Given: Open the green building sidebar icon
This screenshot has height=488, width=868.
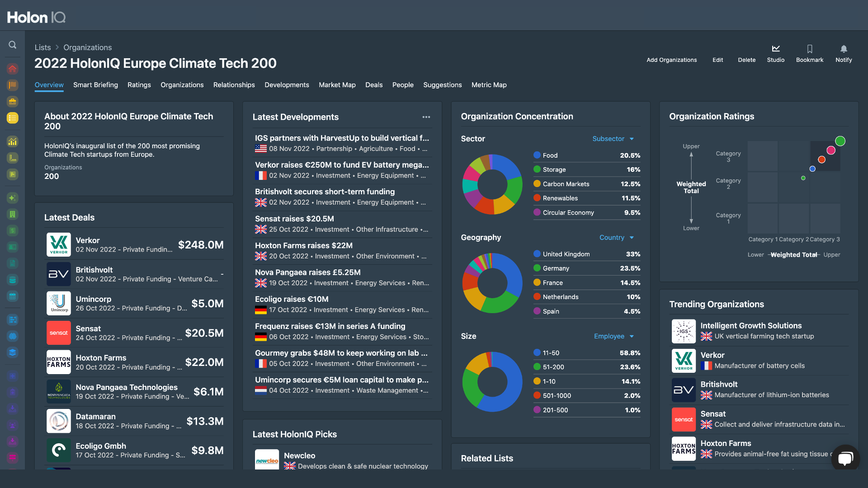Looking at the screenshot, I should (12, 214).
